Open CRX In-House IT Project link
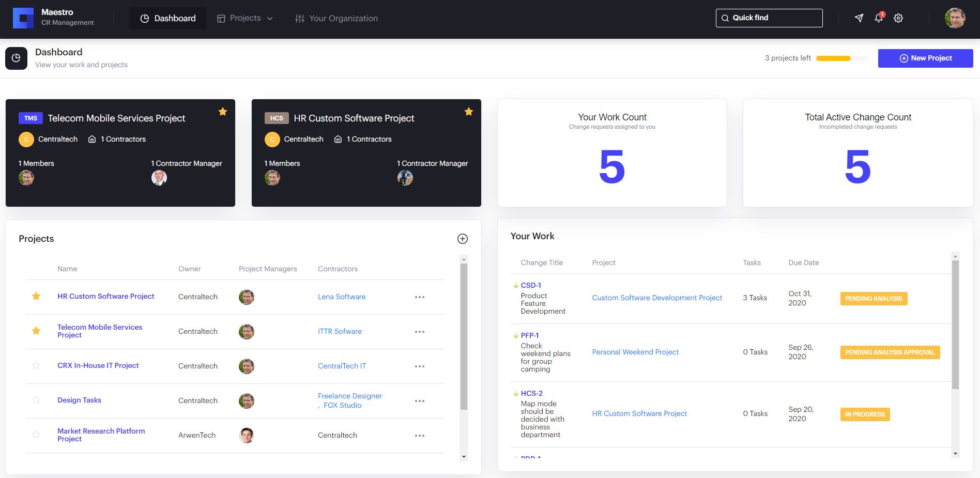Screen dimensions: 980x478 (98, 365)
